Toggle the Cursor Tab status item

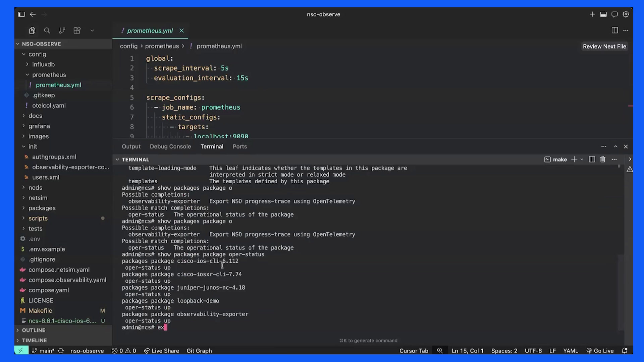point(414,351)
